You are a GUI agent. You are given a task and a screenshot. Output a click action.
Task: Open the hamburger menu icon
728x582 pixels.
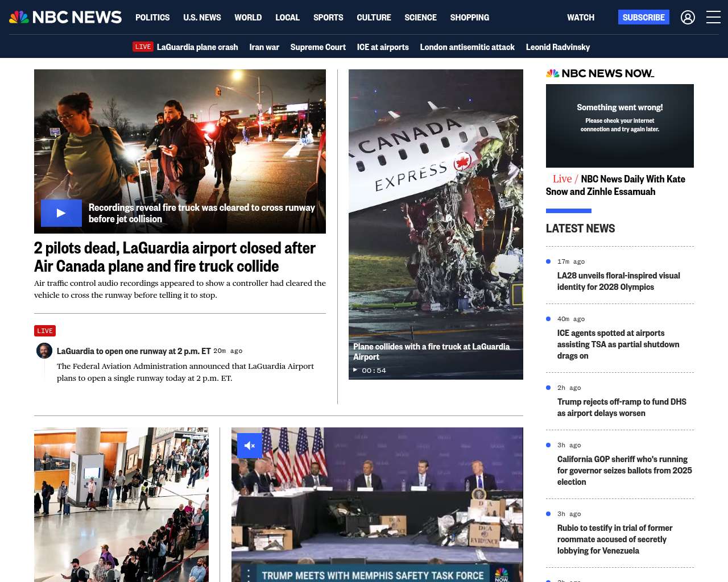(713, 18)
